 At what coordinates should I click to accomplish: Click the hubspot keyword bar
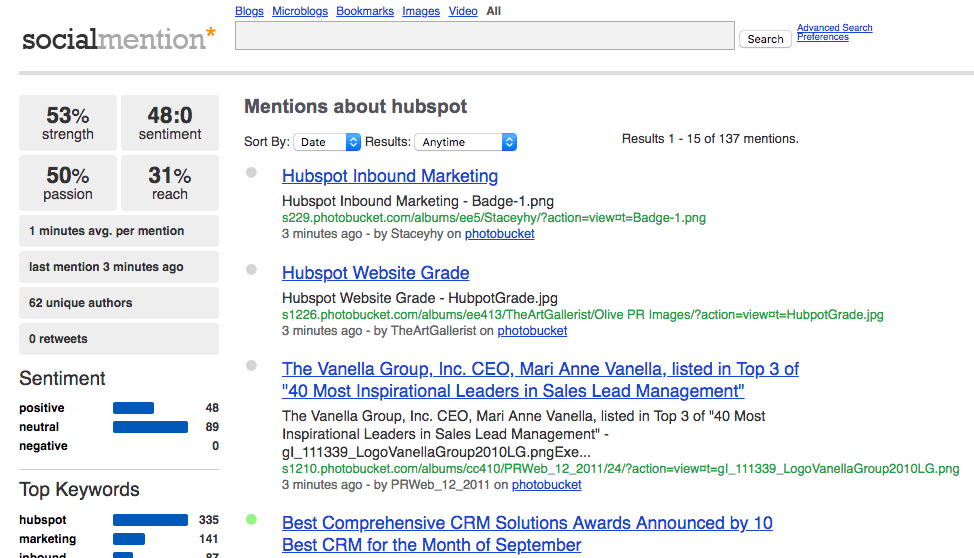150,520
